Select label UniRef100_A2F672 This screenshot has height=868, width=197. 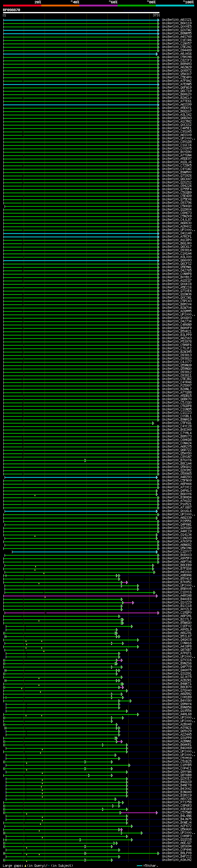(x=177, y=826)
